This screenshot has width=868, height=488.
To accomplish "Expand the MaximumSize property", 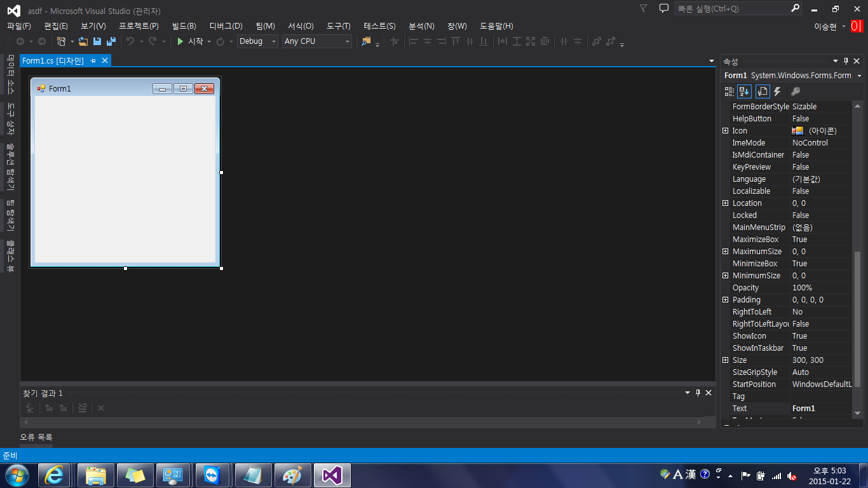I will coord(726,252).
